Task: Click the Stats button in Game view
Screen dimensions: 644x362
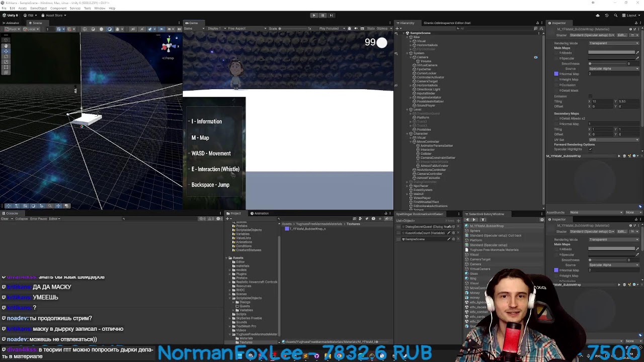Action: point(371,29)
